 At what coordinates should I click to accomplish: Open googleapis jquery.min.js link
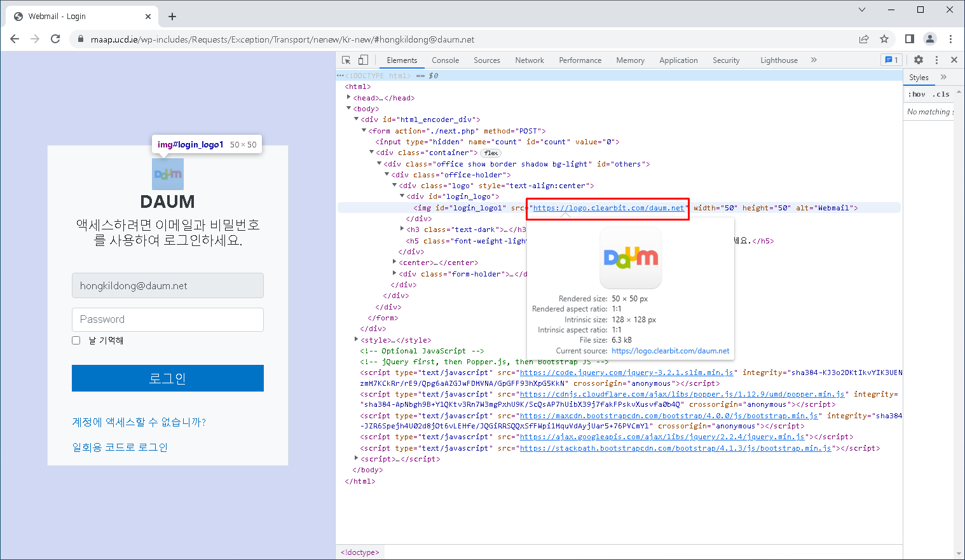[x=662, y=437]
